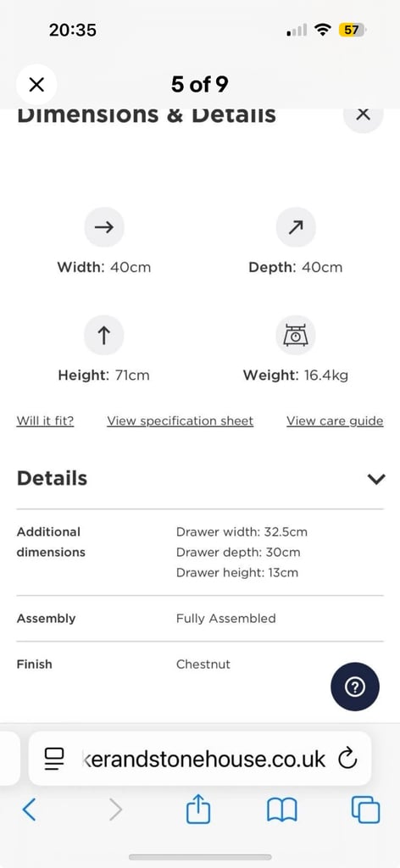Open 'View care guide' link
Image resolution: width=400 pixels, height=868 pixels.
pos(335,420)
